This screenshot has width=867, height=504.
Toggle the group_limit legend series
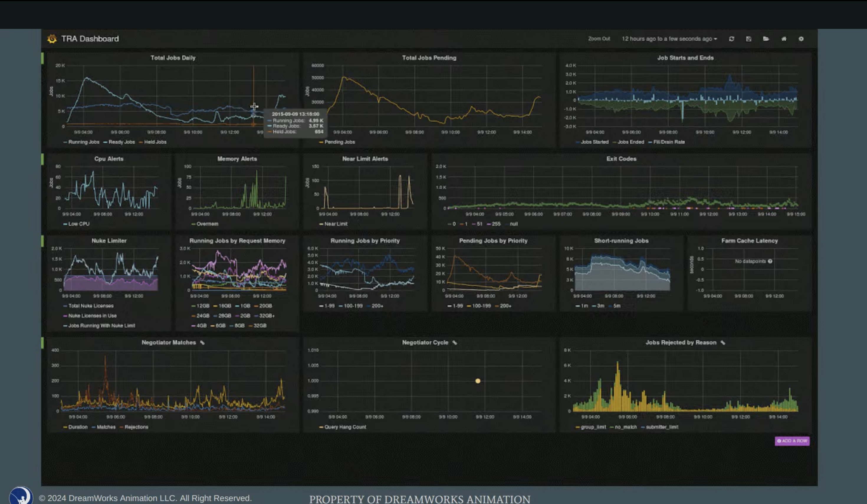[x=593, y=427]
